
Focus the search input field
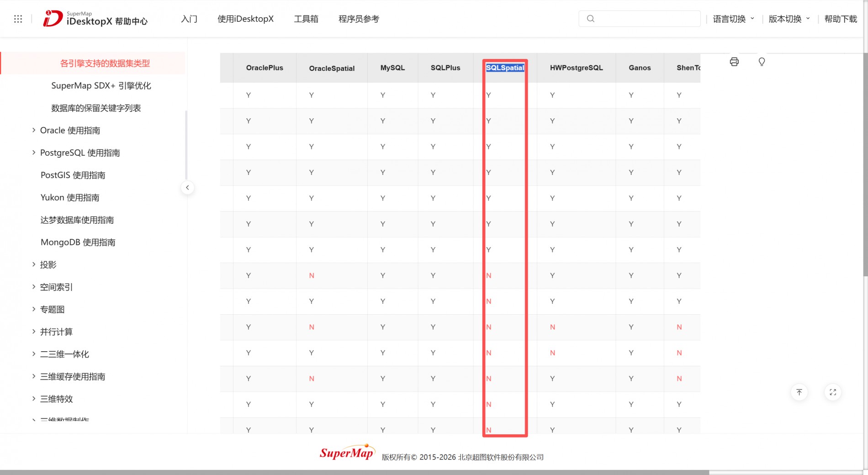pos(640,19)
